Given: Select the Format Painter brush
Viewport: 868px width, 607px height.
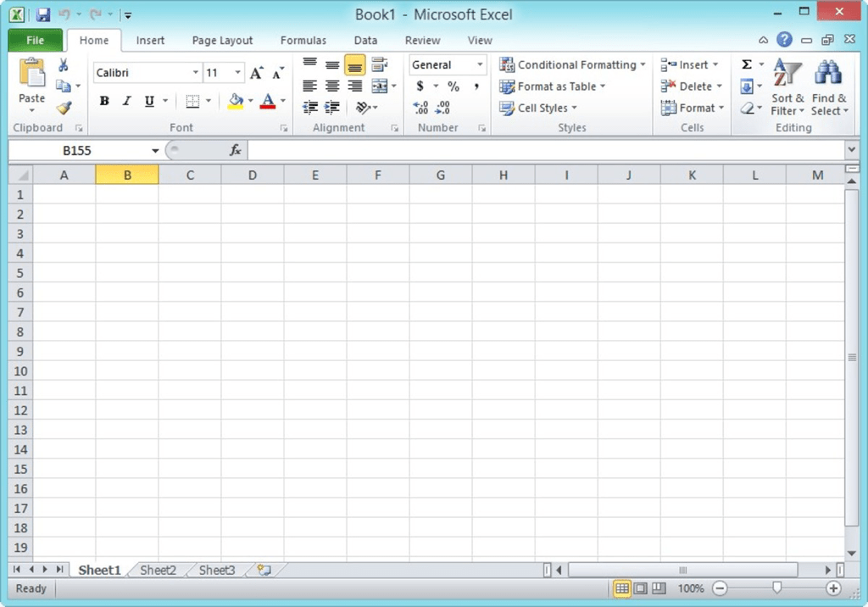Looking at the screenshot, I should [64, 108].
